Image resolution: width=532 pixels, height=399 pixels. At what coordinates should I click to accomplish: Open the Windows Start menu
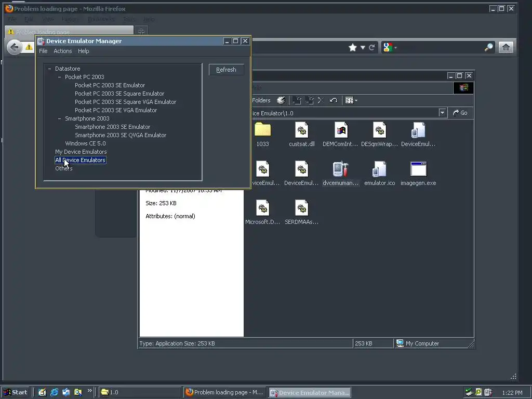click(16, 392)
